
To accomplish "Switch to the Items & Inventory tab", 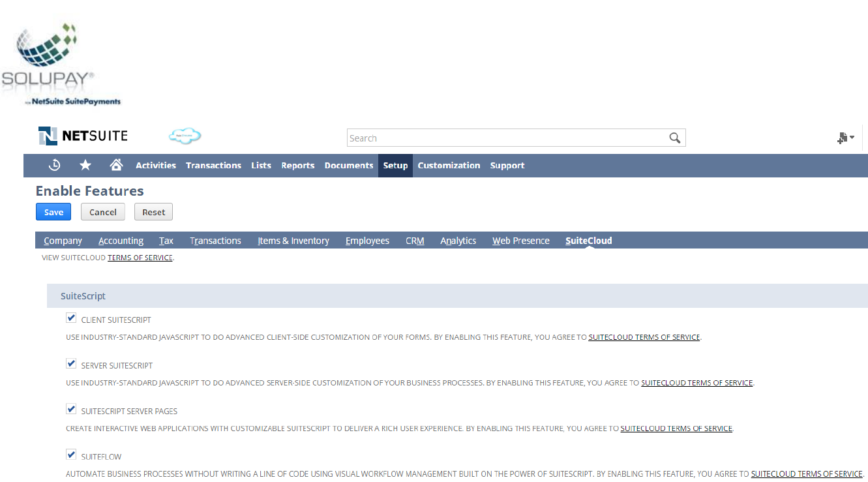I will 293,241.
